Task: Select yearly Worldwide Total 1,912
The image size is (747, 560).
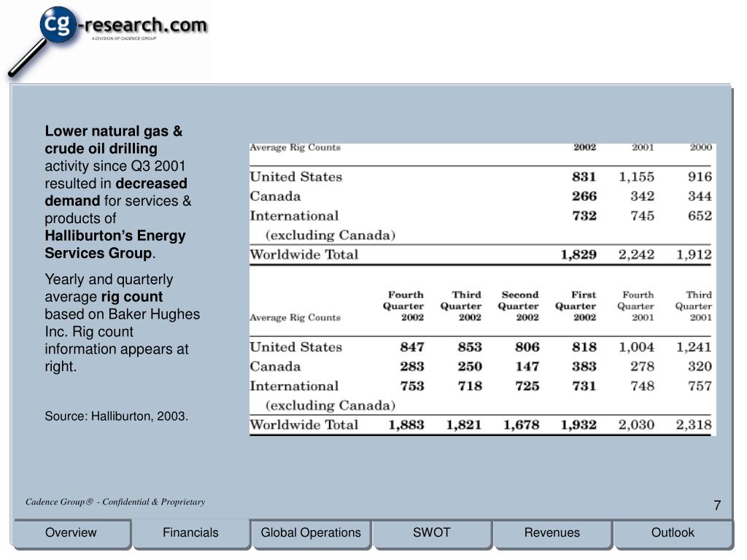Action: pos(694,254)
